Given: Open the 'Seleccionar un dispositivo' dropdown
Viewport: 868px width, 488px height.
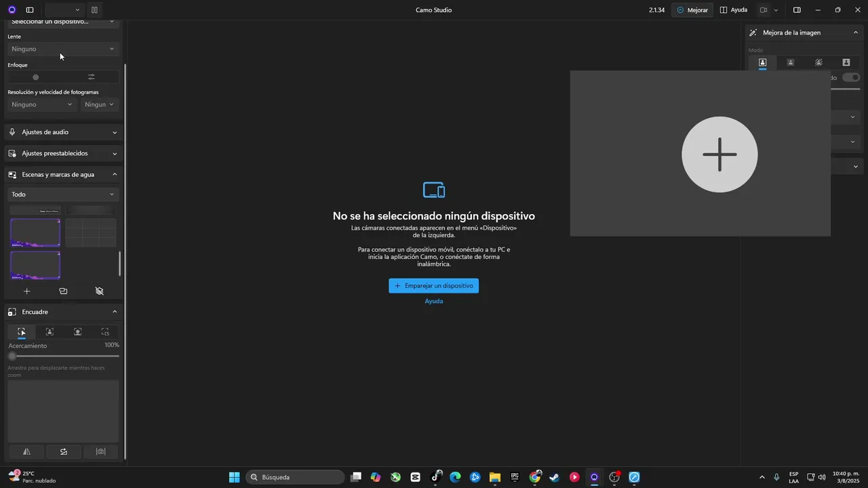Looking at the screenshot, I should (63, 22).
